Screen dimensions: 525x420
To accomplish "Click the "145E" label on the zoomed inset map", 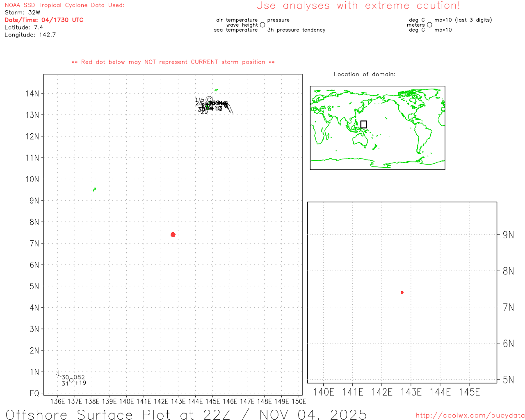I will click(x=470, y=392).
